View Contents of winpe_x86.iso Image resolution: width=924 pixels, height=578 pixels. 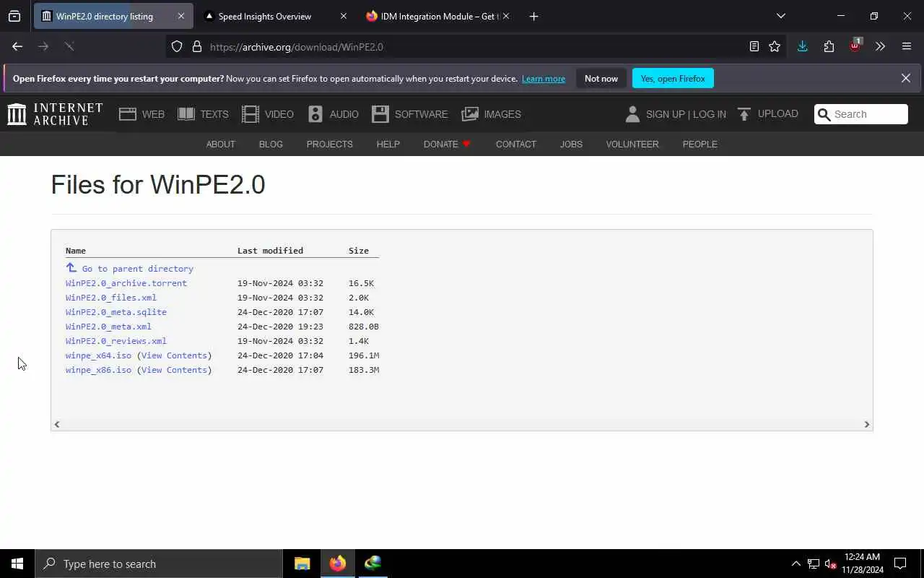[174, 370]
